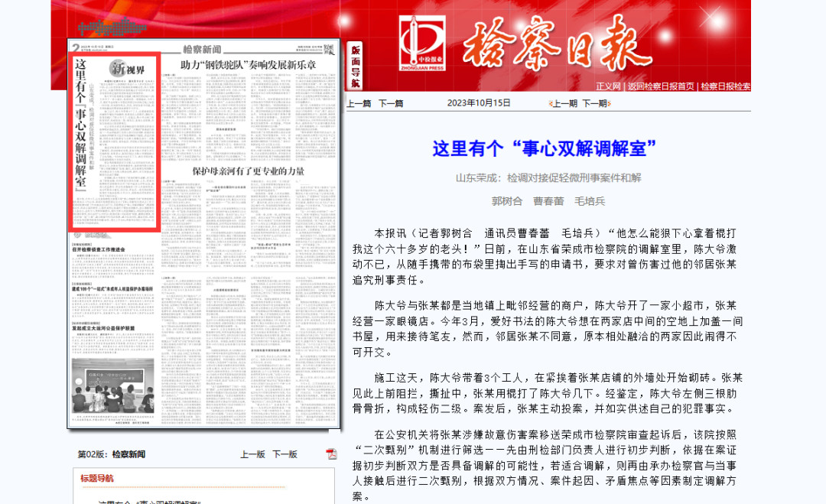
Task: Open 检察日报检索 search link
Action: click(725, 86)
